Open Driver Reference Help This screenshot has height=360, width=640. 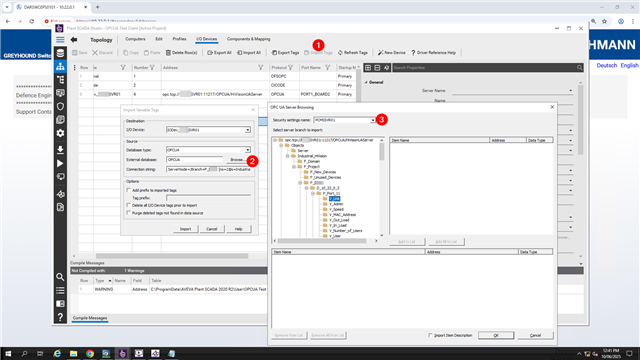(433, 53)
